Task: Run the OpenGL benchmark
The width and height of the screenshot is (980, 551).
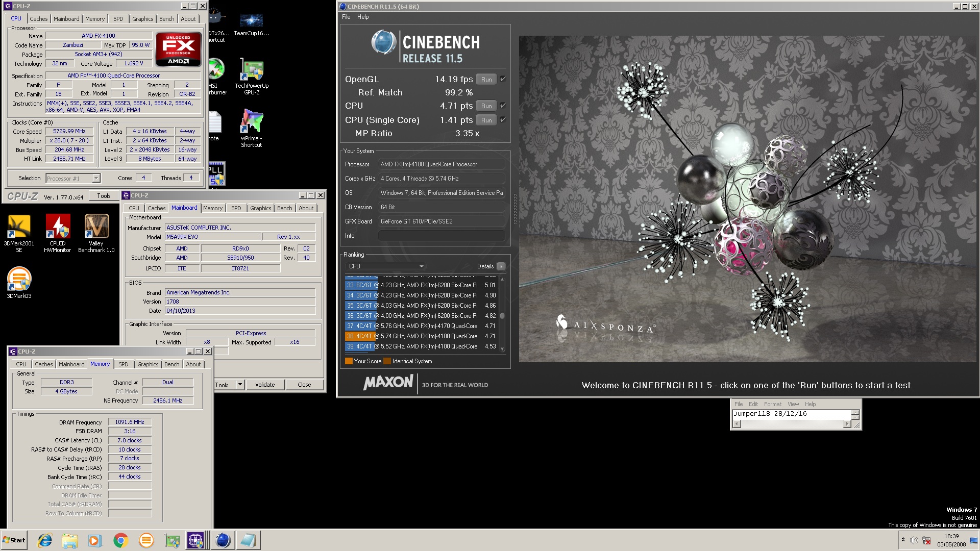Action: (486, 79)
